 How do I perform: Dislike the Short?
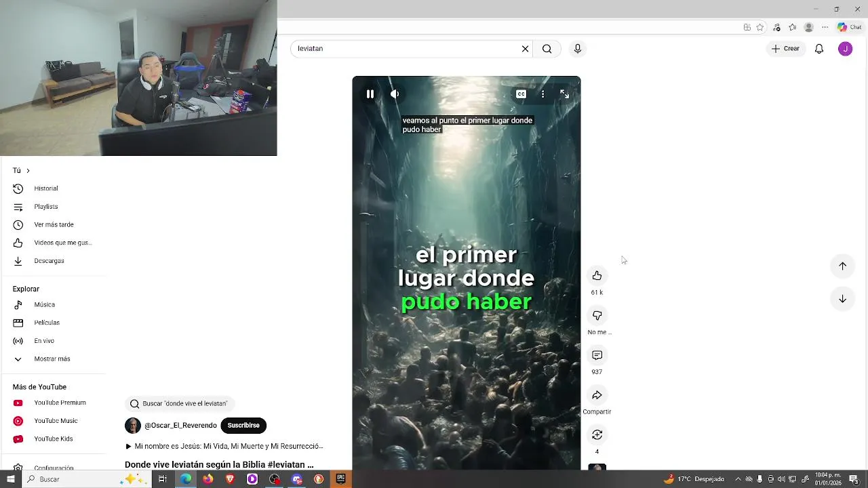597,316
